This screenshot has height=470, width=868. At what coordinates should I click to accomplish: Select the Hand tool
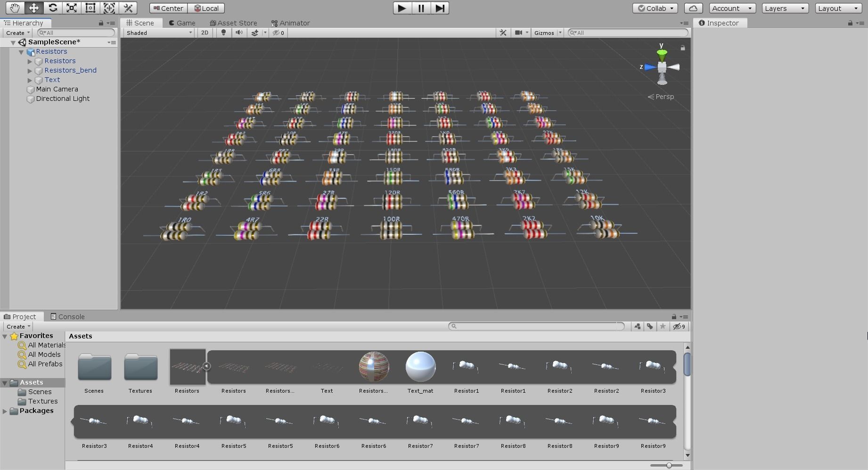[x=15, y=8]
